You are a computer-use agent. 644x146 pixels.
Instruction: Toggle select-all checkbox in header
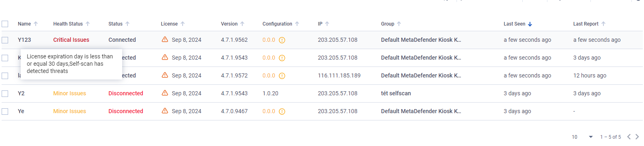pyautogui.click(x=5, y=24)
